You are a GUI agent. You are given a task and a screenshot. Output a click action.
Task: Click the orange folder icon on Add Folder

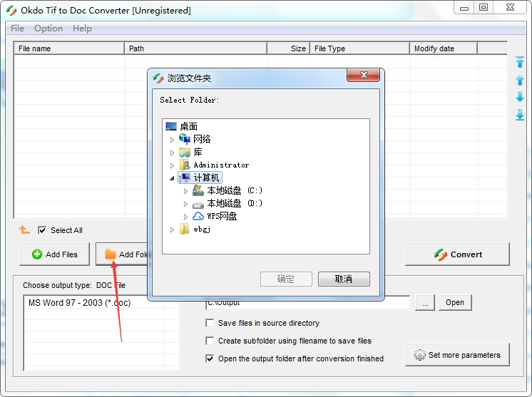(x=111, y=254)
